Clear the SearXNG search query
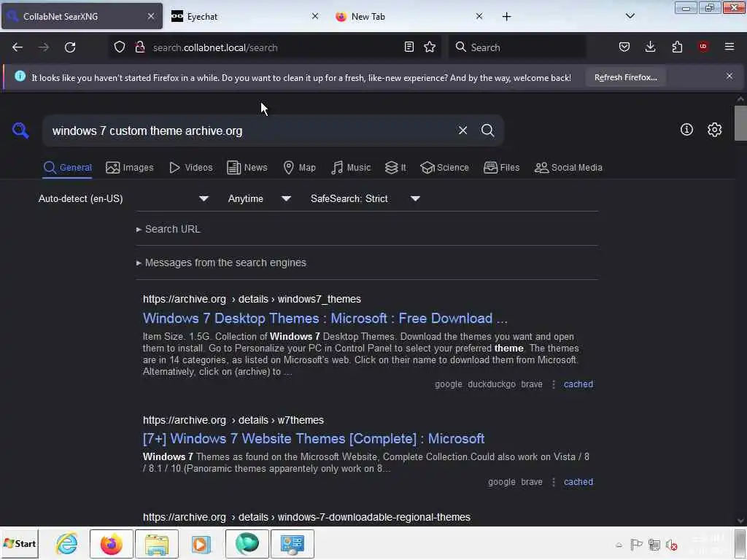This screenshot has height=560, width=747. pyautogui.click(x=462, y=130)
